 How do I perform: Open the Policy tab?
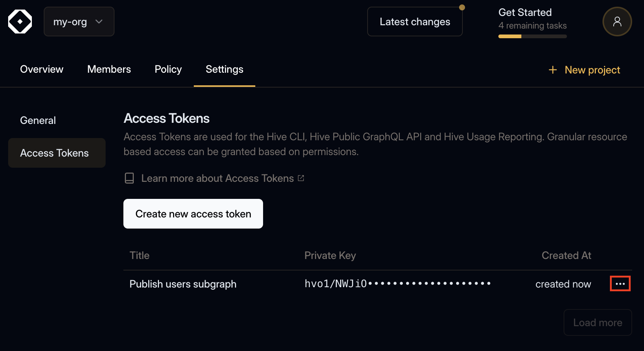pyautogui.click(x=168, y=69)
